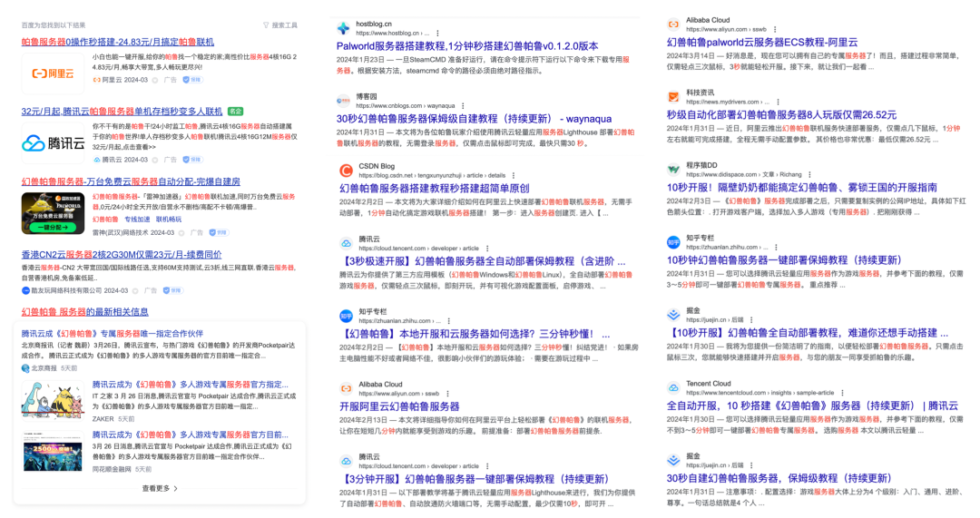Screen dimensions: 980x518
Task: Click the 联机畅玩 sub-link in ad
Action: coord(169,220)
